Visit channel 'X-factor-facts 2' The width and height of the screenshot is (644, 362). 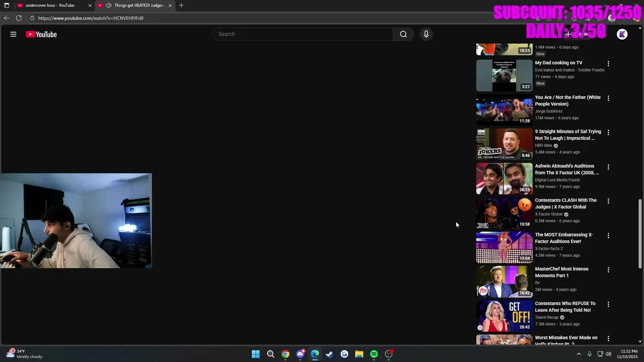point(549,248)
